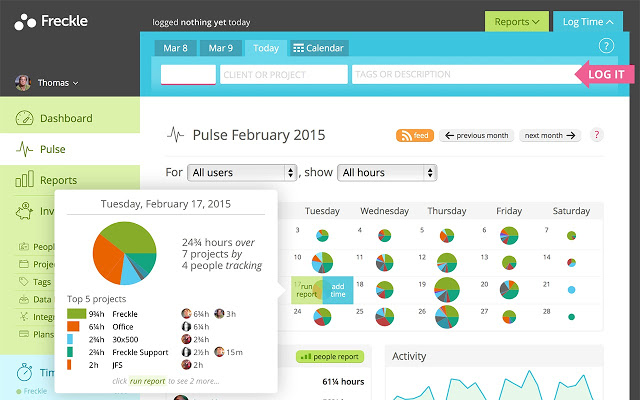
Task: Click the RSS feed button
Action: click(x=414, y=135)
